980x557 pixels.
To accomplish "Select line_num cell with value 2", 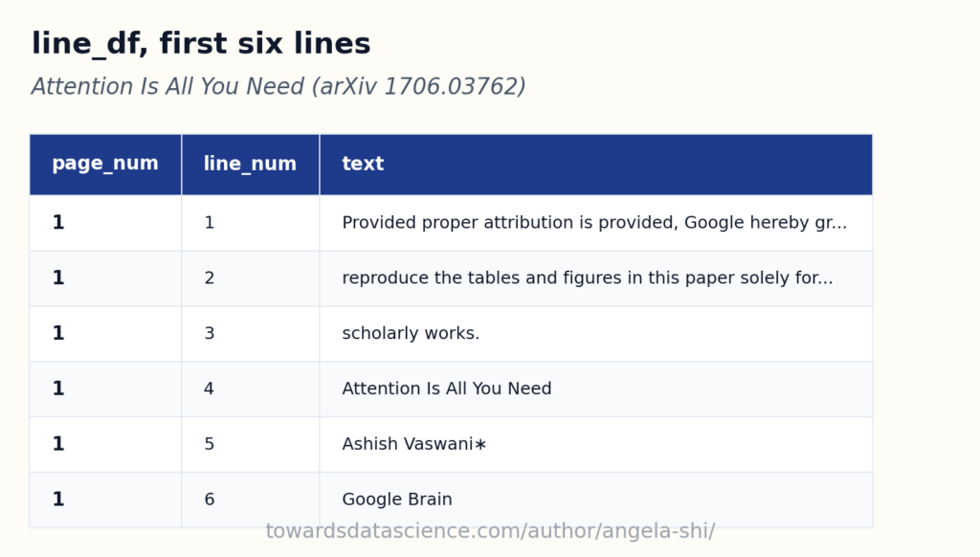I will pyautogui.click(x=251, y=278).
